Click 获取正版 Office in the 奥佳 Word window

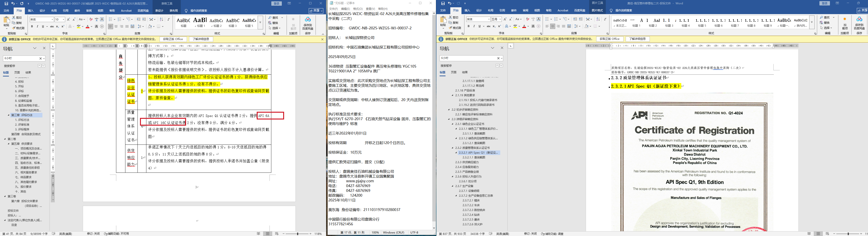point(610,39)
